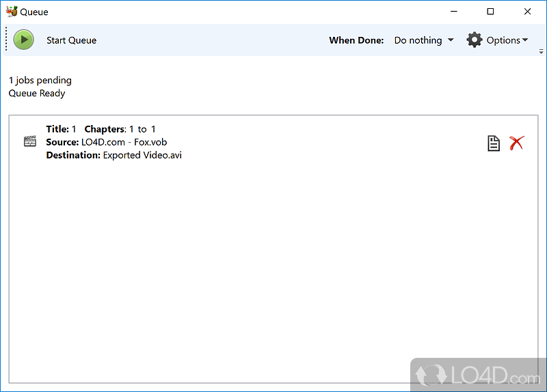Select the Source: LO4D.com - Fox.vob line
This screenshot has width=547, height=392.
point(107,142)
